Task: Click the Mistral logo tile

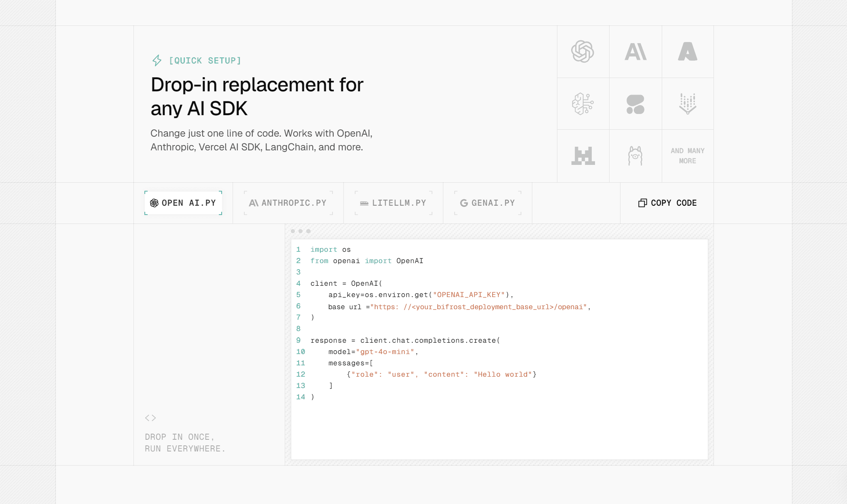Action: pos(583,156)
